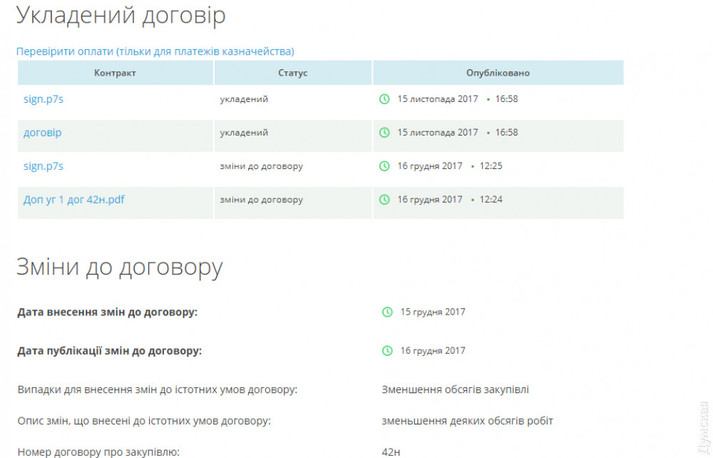Click the clock icon beside 16 грудня 2017 12:25
The height and width of the screenshot is (458, 713).
point(384,166)
